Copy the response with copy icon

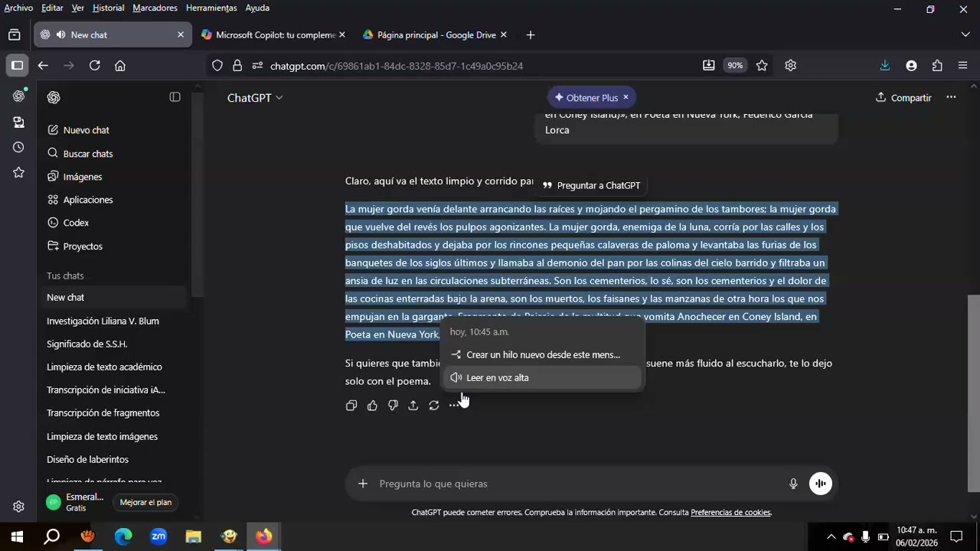pyautogui.click(x=351, y=406)
